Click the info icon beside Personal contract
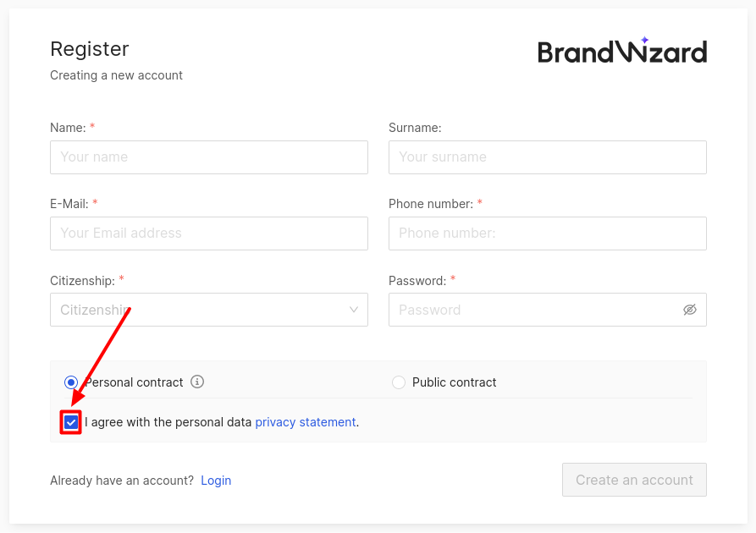This screenshot has width=756, height=533. 197,382
